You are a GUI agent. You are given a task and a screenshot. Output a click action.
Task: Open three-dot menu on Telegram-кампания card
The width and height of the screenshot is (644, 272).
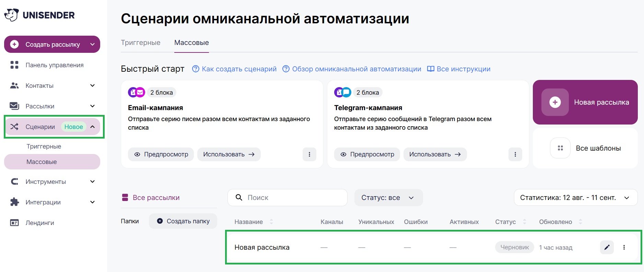click(x=515, y=154)
